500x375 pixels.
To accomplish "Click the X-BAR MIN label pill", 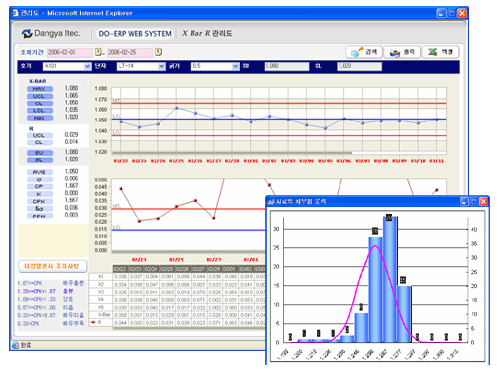I will [40, 118].
